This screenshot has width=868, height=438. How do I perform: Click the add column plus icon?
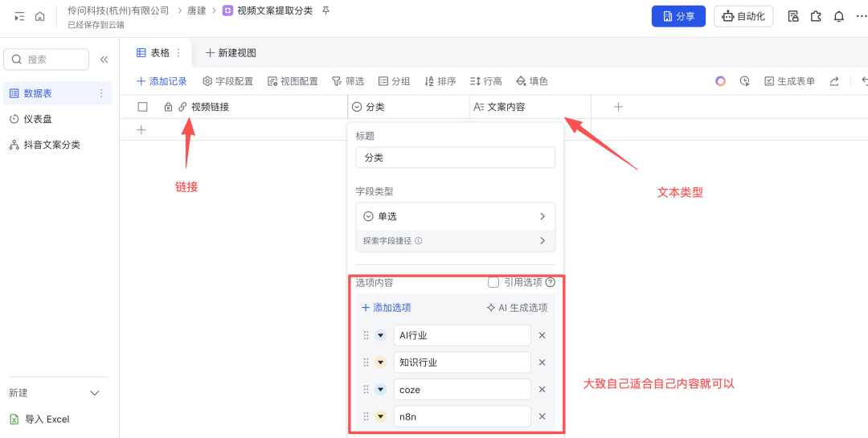(x=618, y=107)
